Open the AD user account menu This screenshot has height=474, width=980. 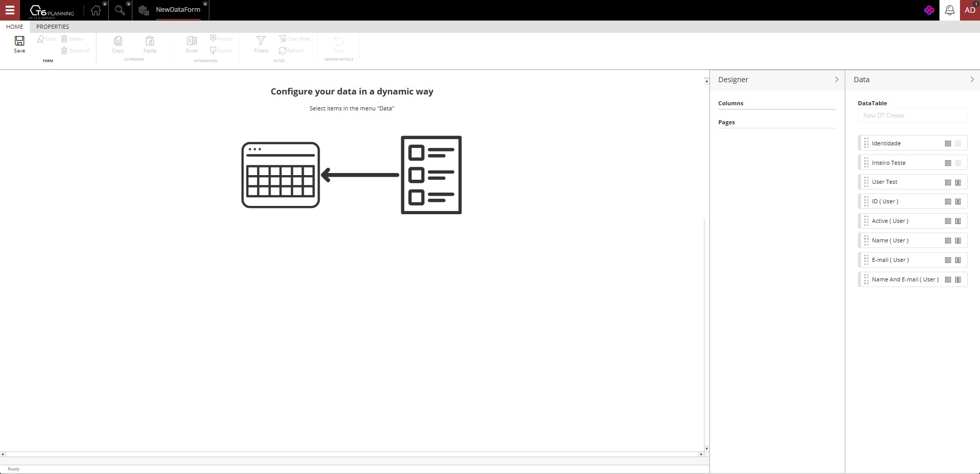pyautogui.click(x=969, y=10)
